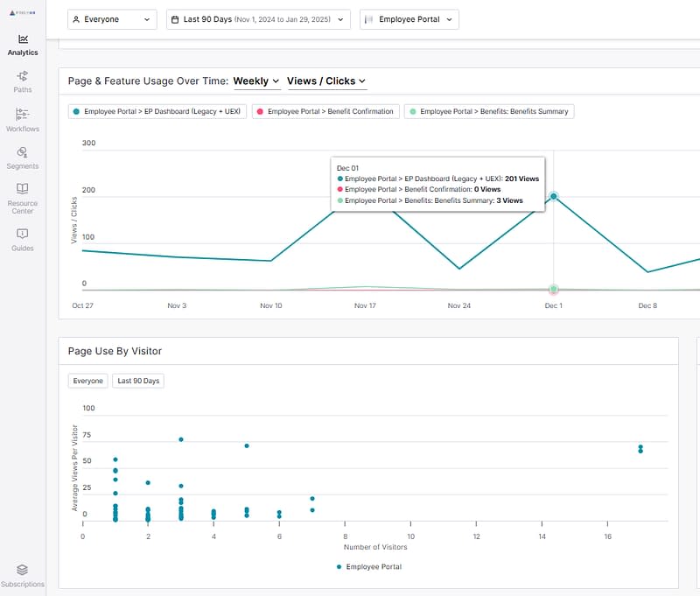Open the Guides icon in sidebar

click(x=23, y=234)
